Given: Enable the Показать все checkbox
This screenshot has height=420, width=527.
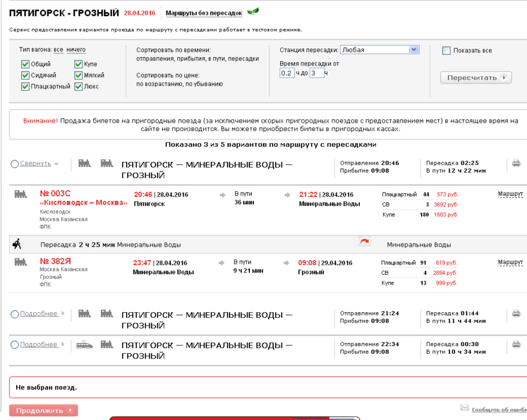Looking at the screenshot, I should pos(446,51).
